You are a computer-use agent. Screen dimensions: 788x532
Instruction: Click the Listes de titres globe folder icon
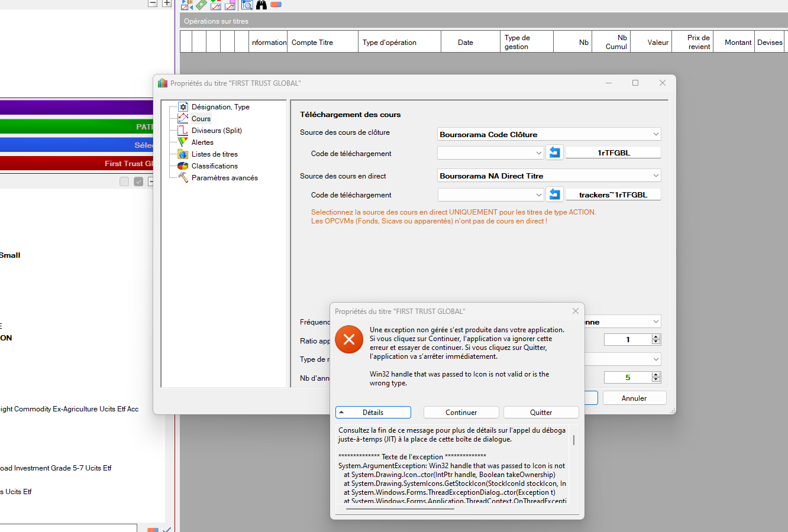183,154
